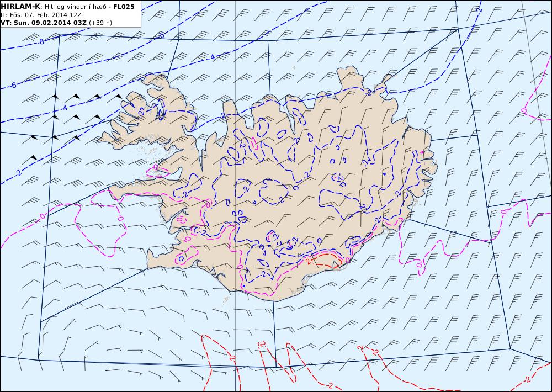Image resolution: width=552 pixels, height=392 pixels.
Task: Select the 'VT: Sun. 09.02.2014 03Z' valid time
Action: [x=44, y=23]
